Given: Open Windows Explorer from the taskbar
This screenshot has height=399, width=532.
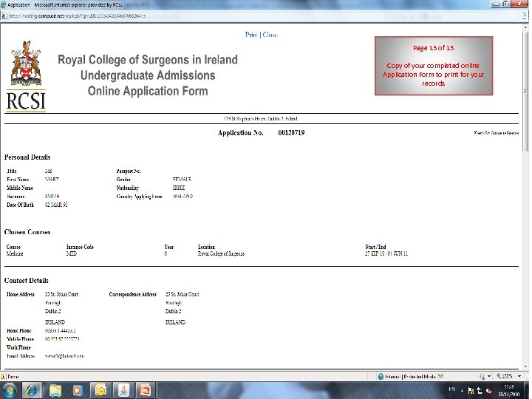Looking at the screenshot, I should pos(55,391).
